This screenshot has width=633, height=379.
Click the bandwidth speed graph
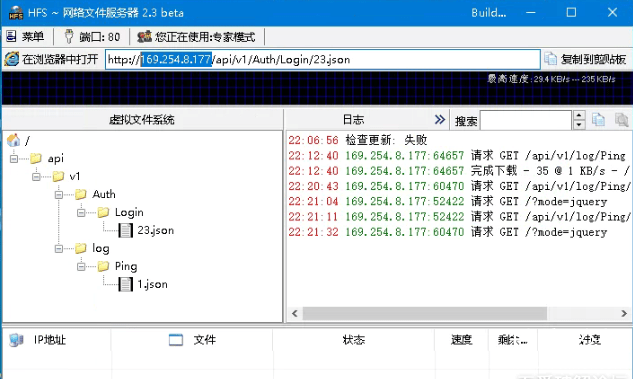pyautogui.click(x=316, y=88)
